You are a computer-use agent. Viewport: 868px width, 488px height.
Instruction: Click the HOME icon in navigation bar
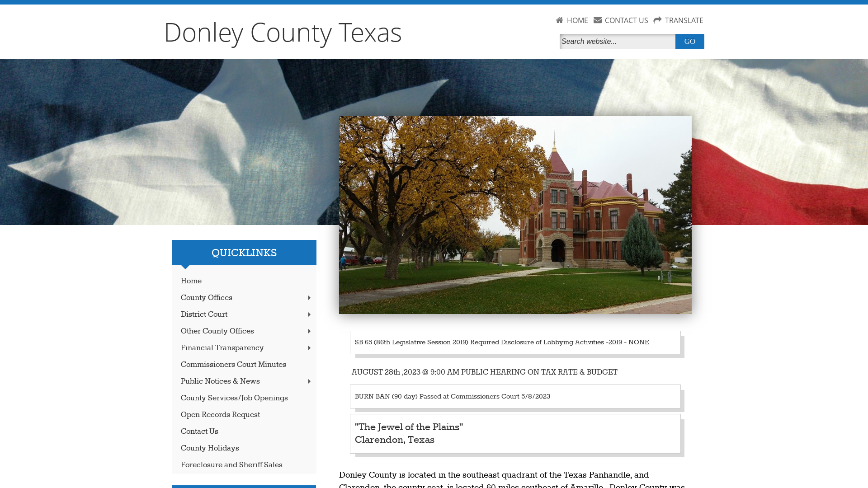[x=560, y=20]
